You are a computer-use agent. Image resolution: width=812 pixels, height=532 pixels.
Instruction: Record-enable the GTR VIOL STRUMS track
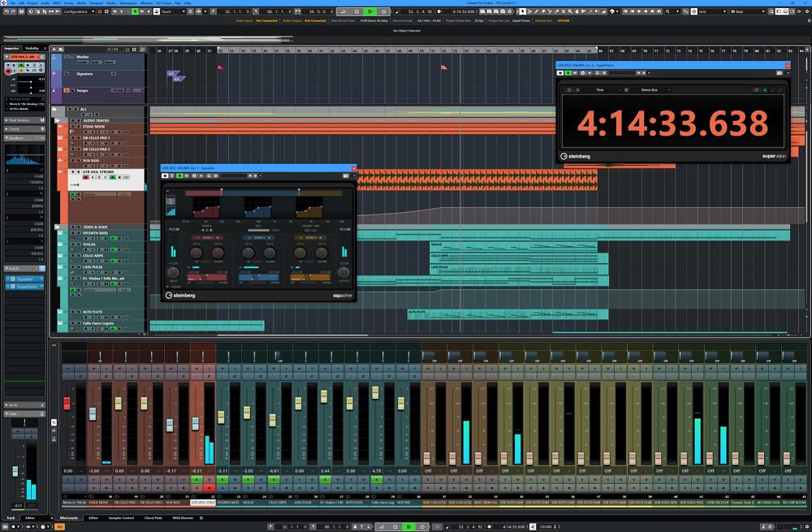click(x=84, y=177)
